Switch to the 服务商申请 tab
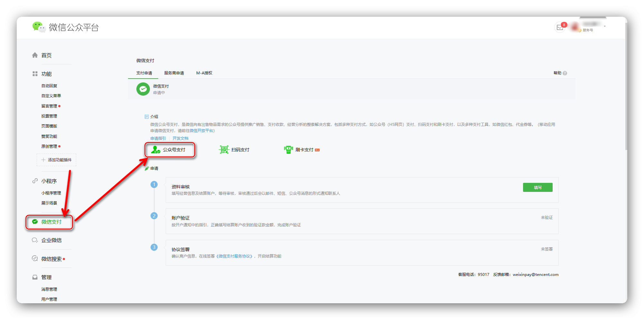 [x=174, y=73]
